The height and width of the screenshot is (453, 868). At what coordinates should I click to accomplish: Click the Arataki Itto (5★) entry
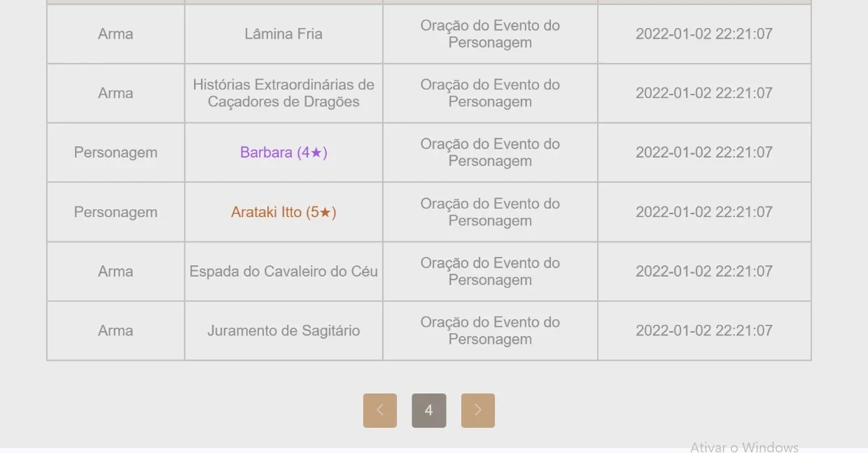pyautogui.click(x=283, y=212)
